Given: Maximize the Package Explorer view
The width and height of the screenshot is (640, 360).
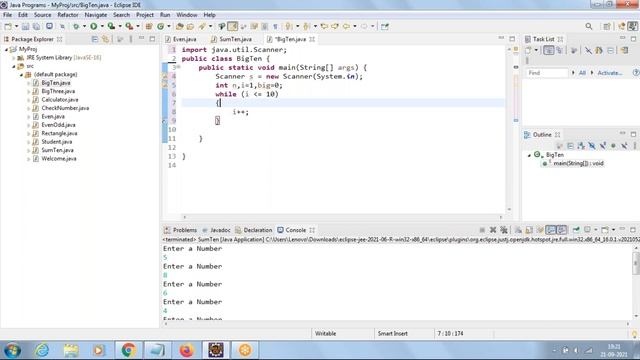Looking at the screenshot, I should tap(152, 39).
